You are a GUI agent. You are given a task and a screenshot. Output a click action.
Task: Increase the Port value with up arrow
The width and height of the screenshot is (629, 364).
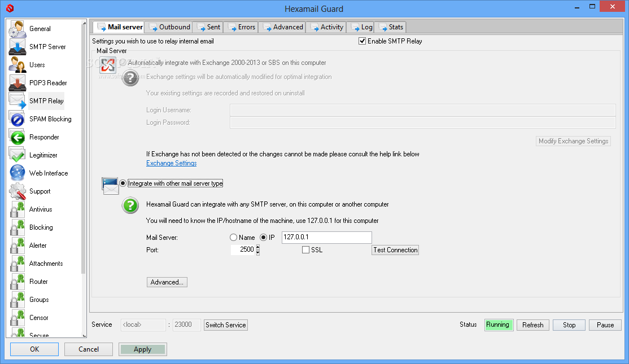(x=258, y=247)
